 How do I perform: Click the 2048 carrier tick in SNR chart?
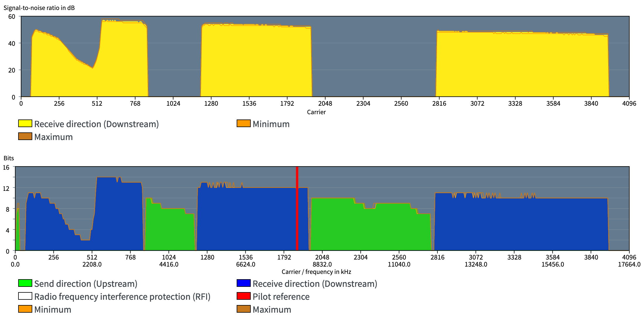pyautogui.click(x=325, y=104)
